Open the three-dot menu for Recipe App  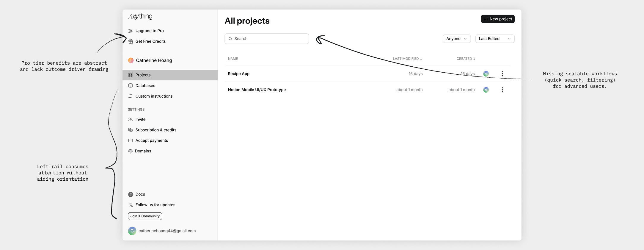[502, 74]
